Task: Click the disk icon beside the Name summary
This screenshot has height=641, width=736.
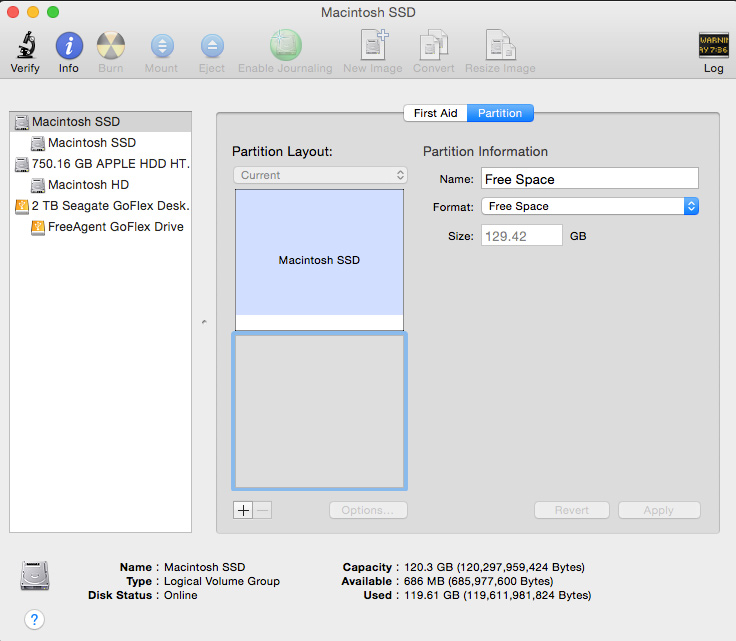Action: coord(35,575)
